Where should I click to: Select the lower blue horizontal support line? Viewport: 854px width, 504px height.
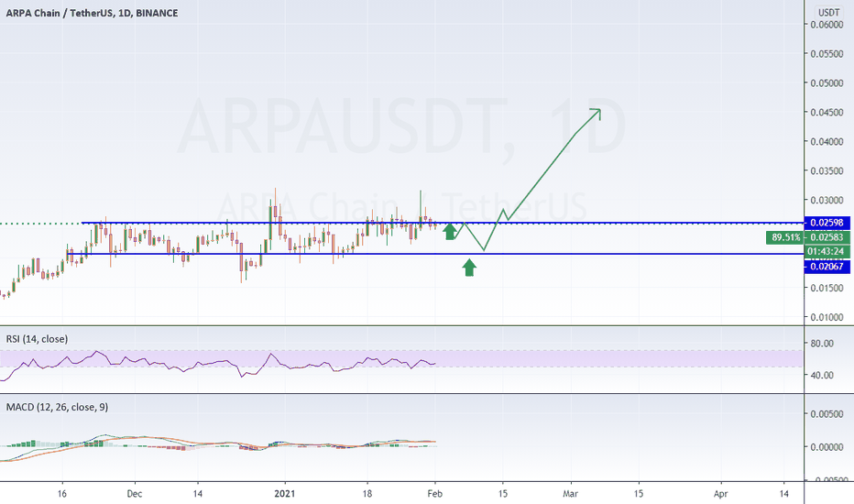point(434,254)
